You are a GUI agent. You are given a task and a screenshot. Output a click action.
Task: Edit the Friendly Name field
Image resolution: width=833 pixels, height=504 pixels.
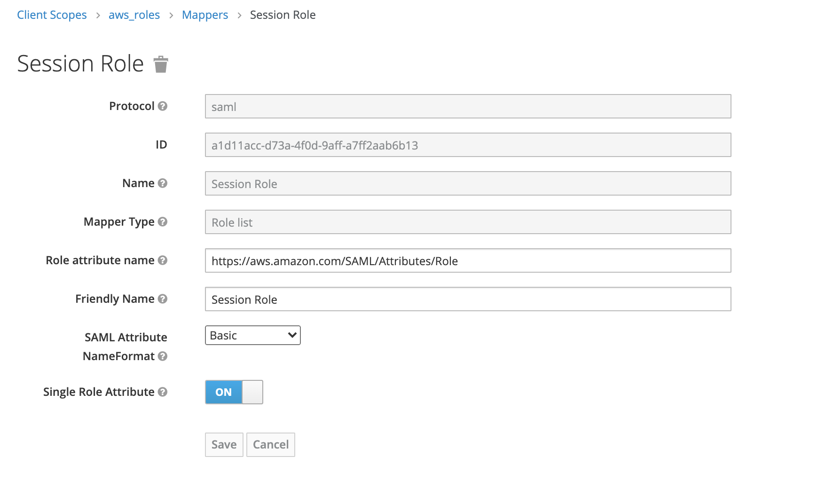tap(468, 299)
